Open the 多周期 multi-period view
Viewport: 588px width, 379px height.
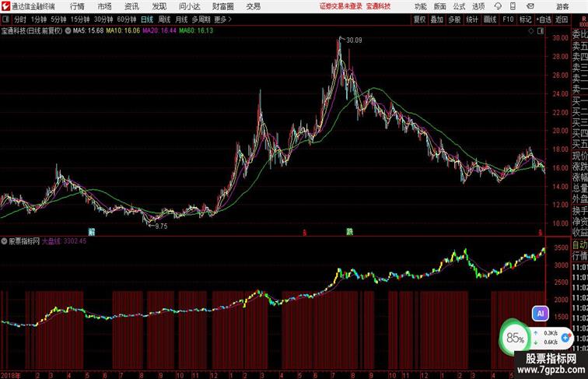pyautogui.click(x=201, y=19)
